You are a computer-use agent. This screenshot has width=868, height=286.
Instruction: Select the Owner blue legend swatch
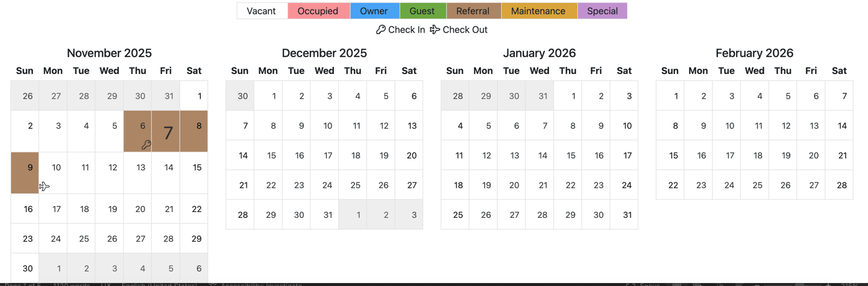pos(374,11)
